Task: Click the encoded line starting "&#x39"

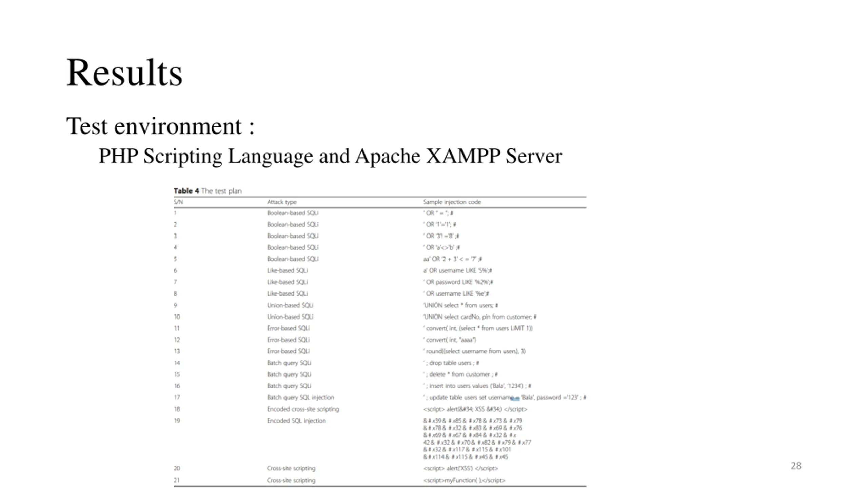Action: [473, 421]
